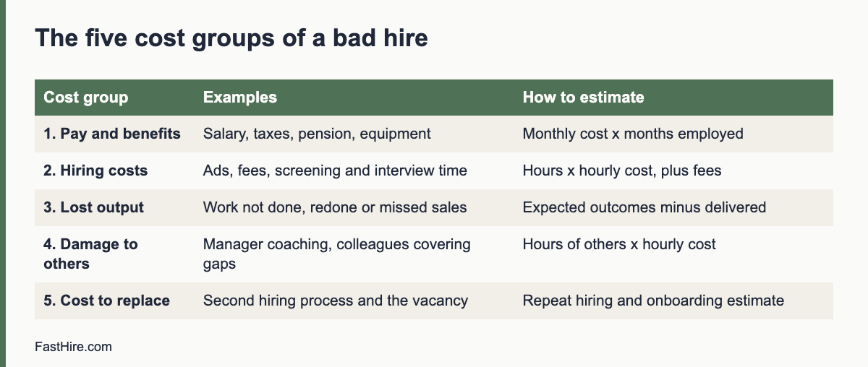Click 'Second hiring process and the vacancy' cell
Viewport: 868px width, 367px height.
pos(336,300)
